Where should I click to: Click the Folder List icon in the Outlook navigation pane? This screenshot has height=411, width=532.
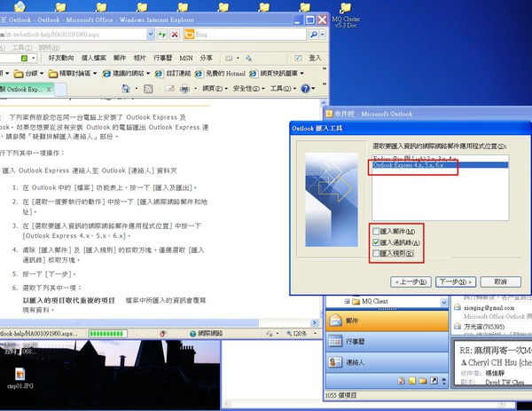pyautogui.click(x=423, y=381)
